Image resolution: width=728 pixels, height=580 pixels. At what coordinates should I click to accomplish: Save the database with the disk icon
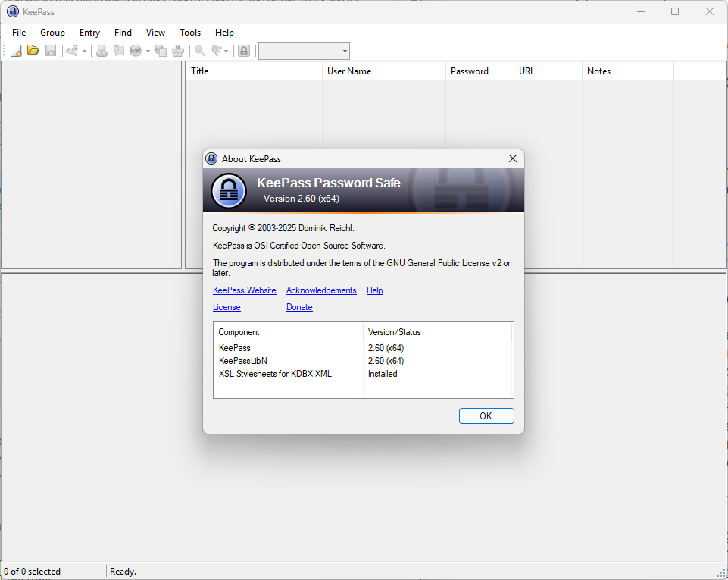point(51,50)
